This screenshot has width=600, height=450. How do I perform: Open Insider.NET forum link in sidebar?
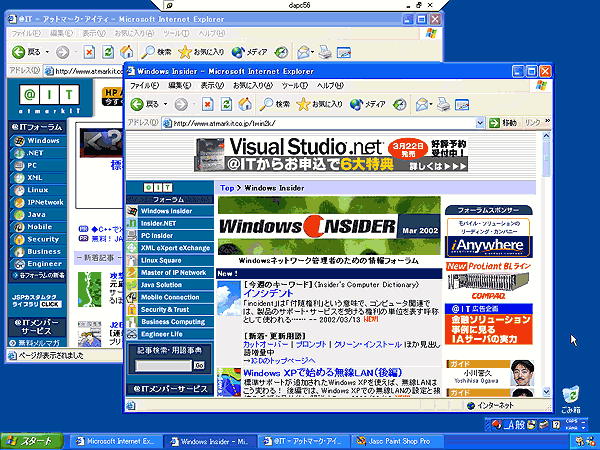pyautogui.click(x=170, y=223)
